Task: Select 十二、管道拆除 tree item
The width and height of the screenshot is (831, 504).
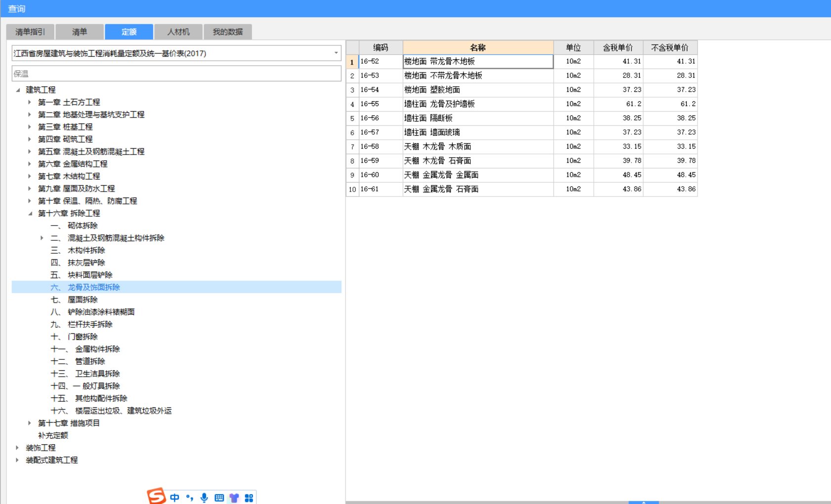Action: 78,361
